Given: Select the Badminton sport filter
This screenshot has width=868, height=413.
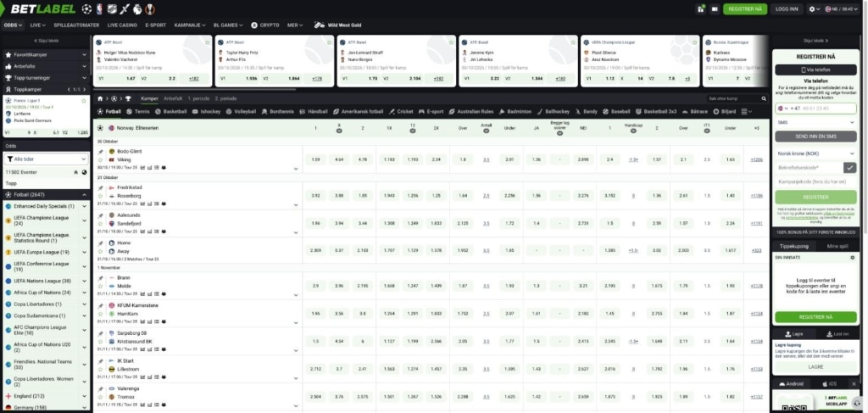Looking at the screenshot, I should 515,111.
